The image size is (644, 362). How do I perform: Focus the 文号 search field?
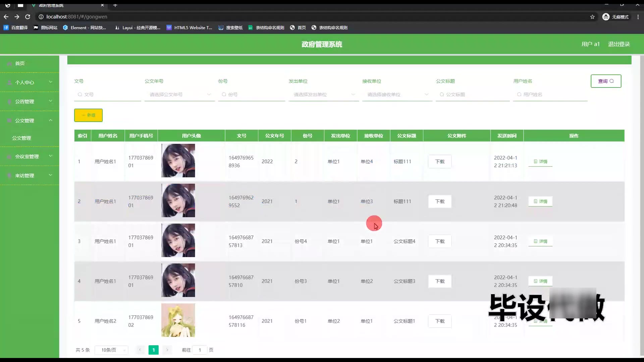click(107, 95)
